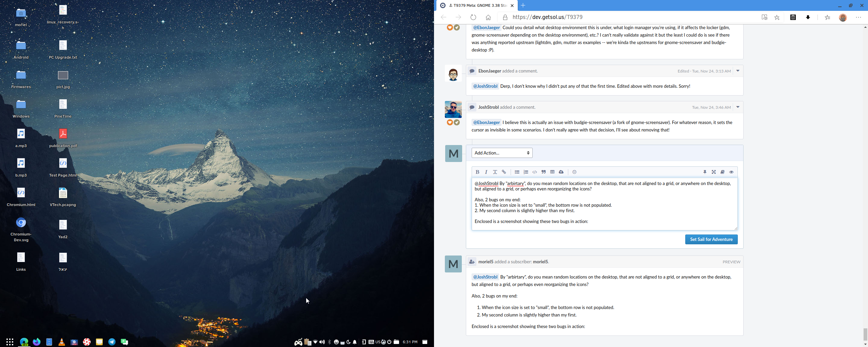Click the upload file cloud icon
Image resolution: width=868 pixels, height=347 pixels.
point(561,172)
